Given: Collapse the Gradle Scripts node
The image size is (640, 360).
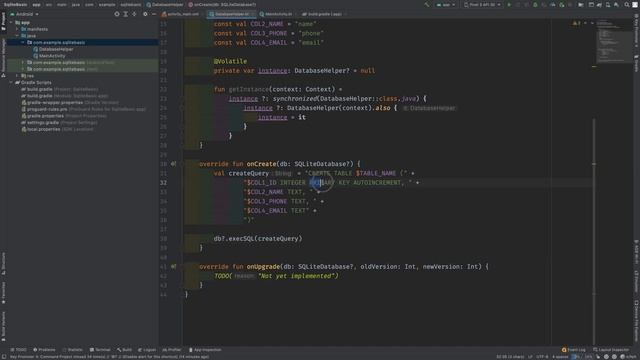Looking at the screenshot, I should [11, 82].
